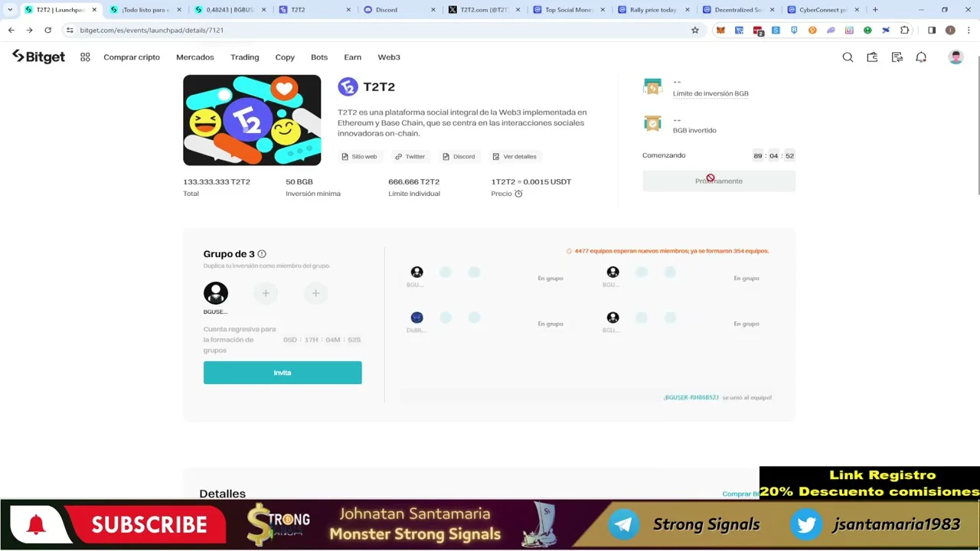This screenshot has height=551, width=980.
Task: Close the T2T2 | Launchpad tab
Action: pos(94,10)
